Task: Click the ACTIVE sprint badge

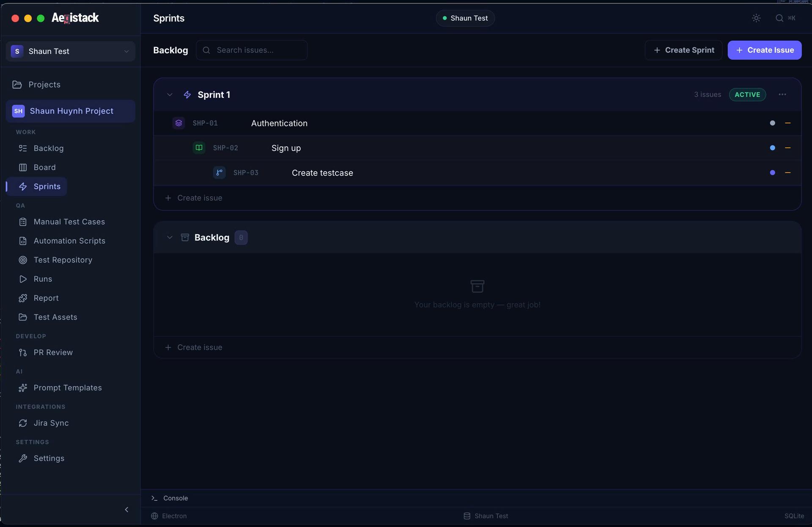Action: [747, 95]
